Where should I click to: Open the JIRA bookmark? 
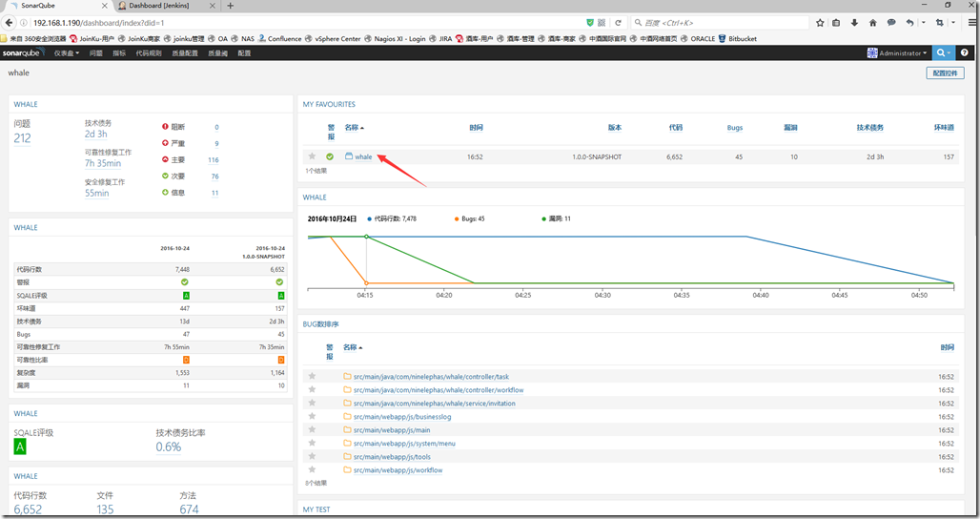[x=440, y=39]
